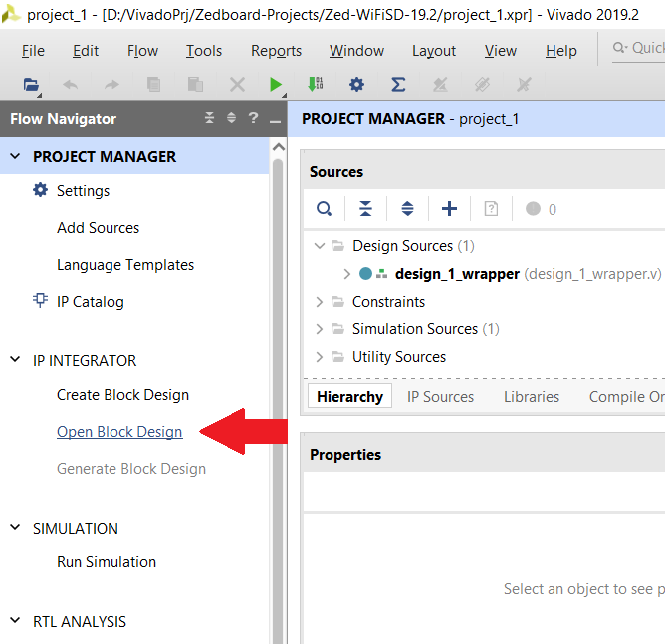Screen dimensions: 665x644
Task: Minimize the Flow Navigator panel
Action: pyautogui.click(x=275, y=120)
